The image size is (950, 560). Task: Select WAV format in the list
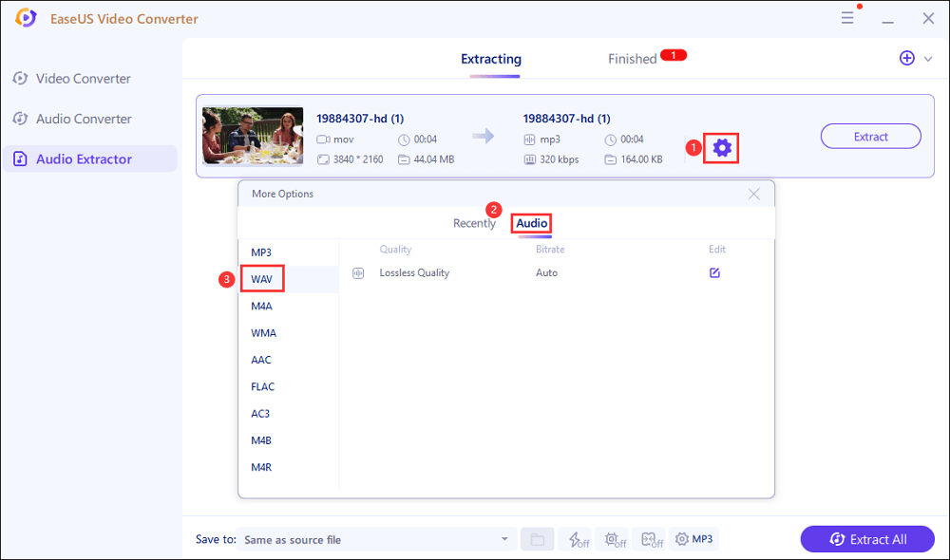(x=262, y=279)
